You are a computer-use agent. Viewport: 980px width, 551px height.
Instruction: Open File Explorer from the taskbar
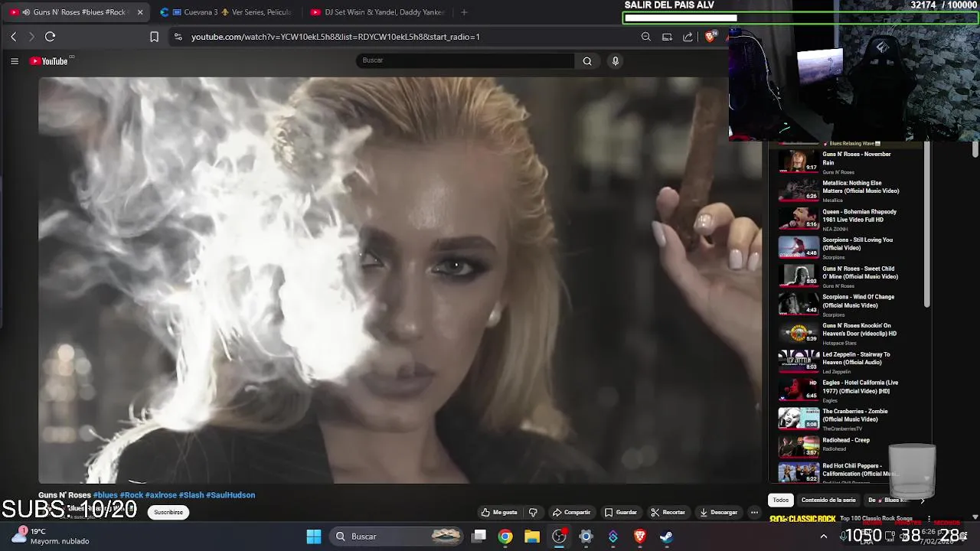[x=532, y=536]
